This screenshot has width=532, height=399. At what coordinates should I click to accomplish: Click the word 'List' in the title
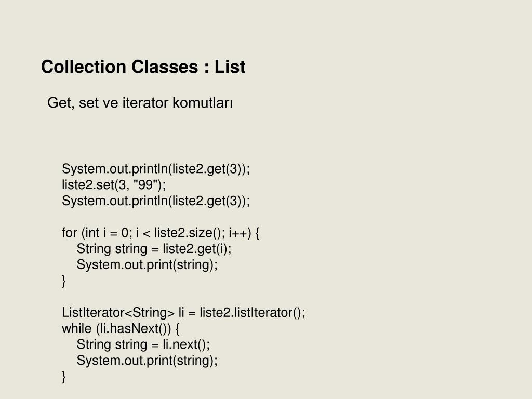click(x=230, y=66)
